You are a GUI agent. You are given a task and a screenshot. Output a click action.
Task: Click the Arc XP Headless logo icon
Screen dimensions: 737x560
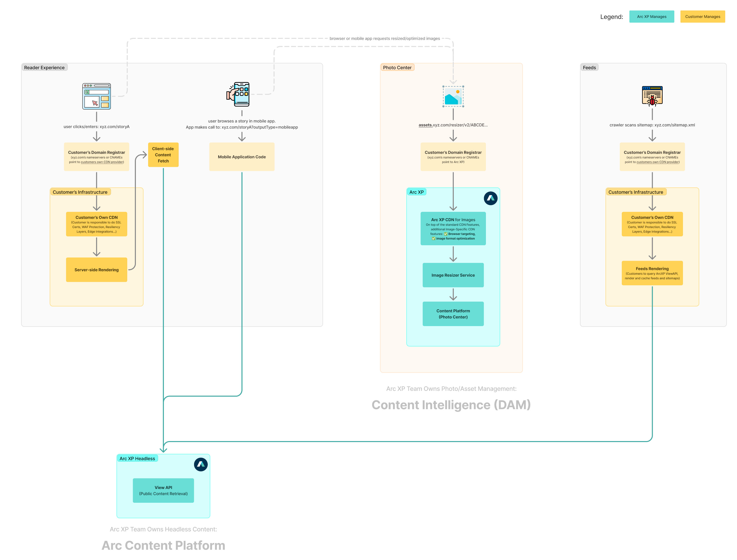[x=201, y=464]
